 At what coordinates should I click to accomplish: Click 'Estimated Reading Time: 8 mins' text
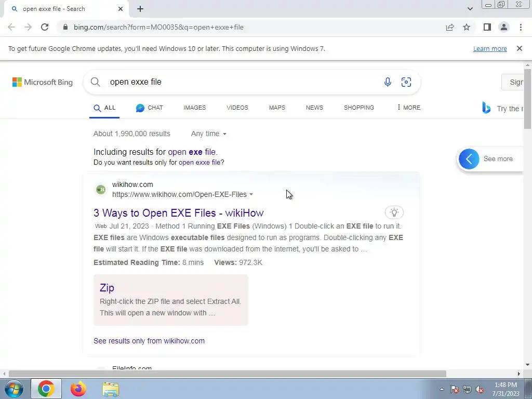149,262
